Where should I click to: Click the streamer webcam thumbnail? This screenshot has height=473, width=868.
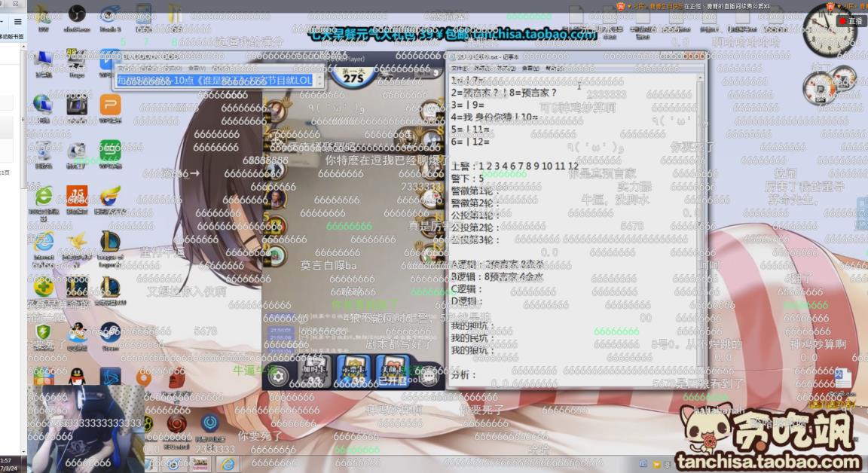(x=85, y=429)
